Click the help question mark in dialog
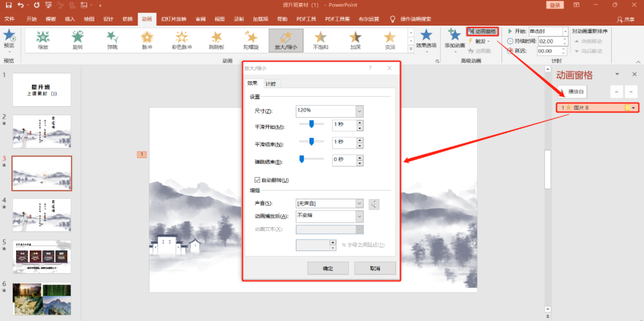 point(370,68)
